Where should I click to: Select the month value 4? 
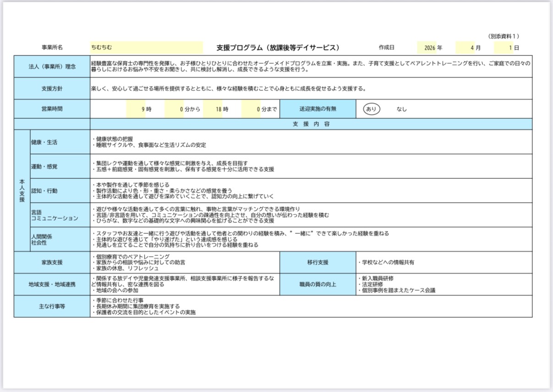tap(472, 48)
